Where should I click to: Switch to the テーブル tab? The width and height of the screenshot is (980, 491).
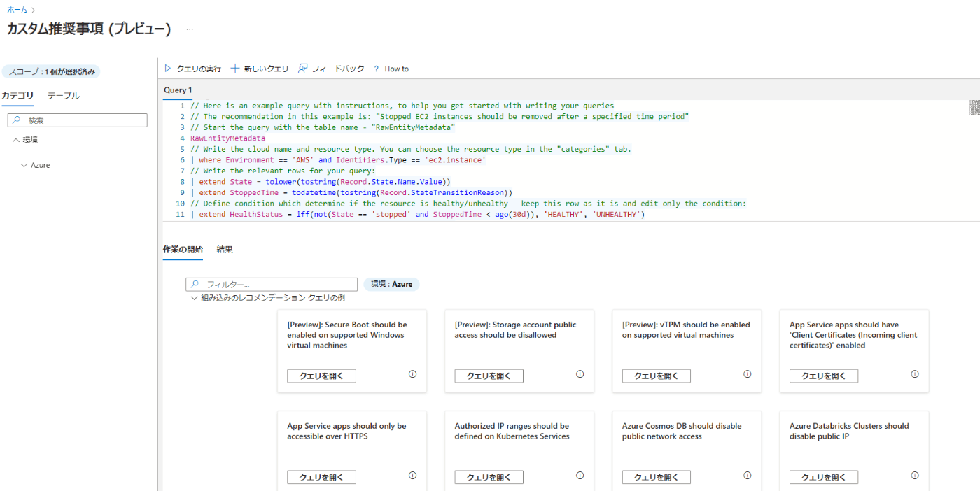pyautogui.click(x=64, y=95)
